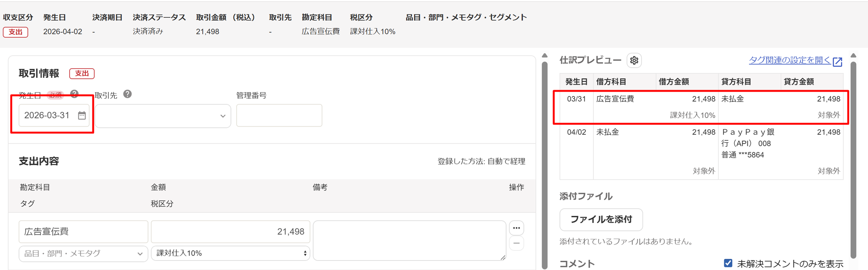Focus the 備考 textarea
The width and height of the screenshot is (868, 270).
point(409,240)
